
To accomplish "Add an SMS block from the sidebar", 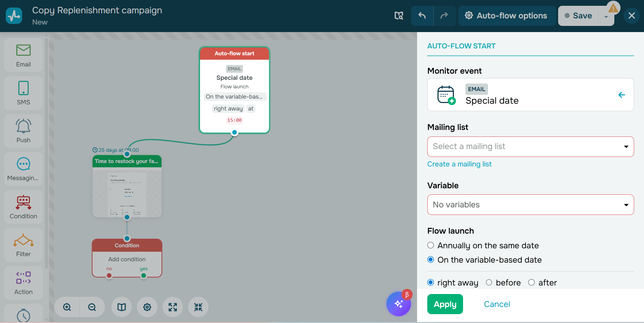I will (x=24, y=93).
